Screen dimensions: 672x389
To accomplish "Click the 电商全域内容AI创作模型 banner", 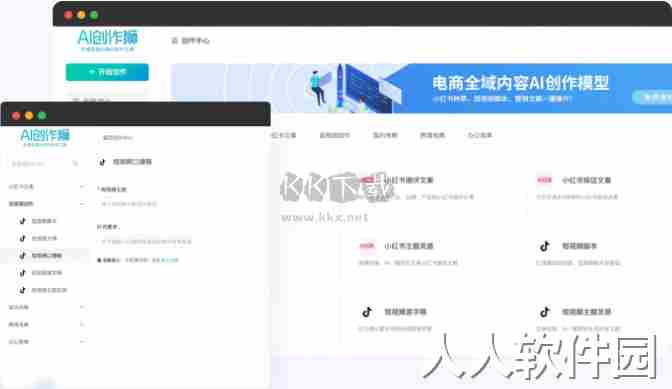I will (x=421, y=88).
